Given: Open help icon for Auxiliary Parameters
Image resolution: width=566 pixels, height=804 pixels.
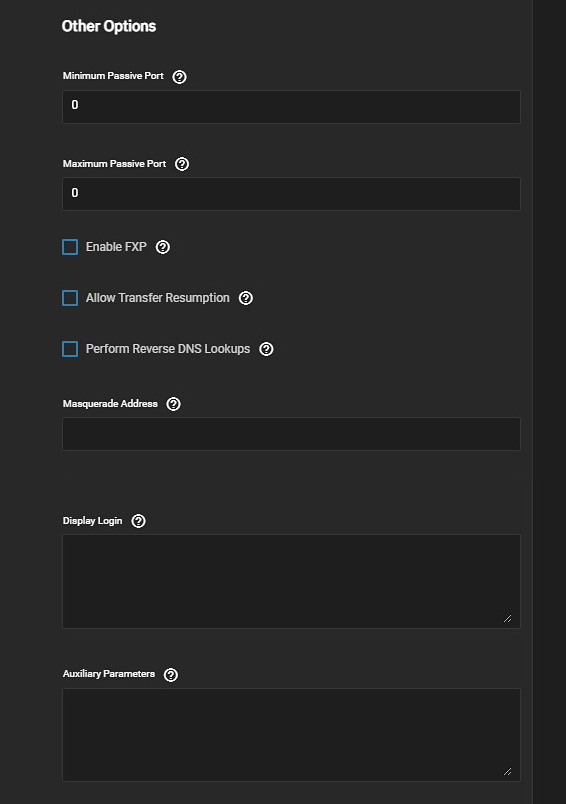Looking at the screenshot, I should point(171,675).
